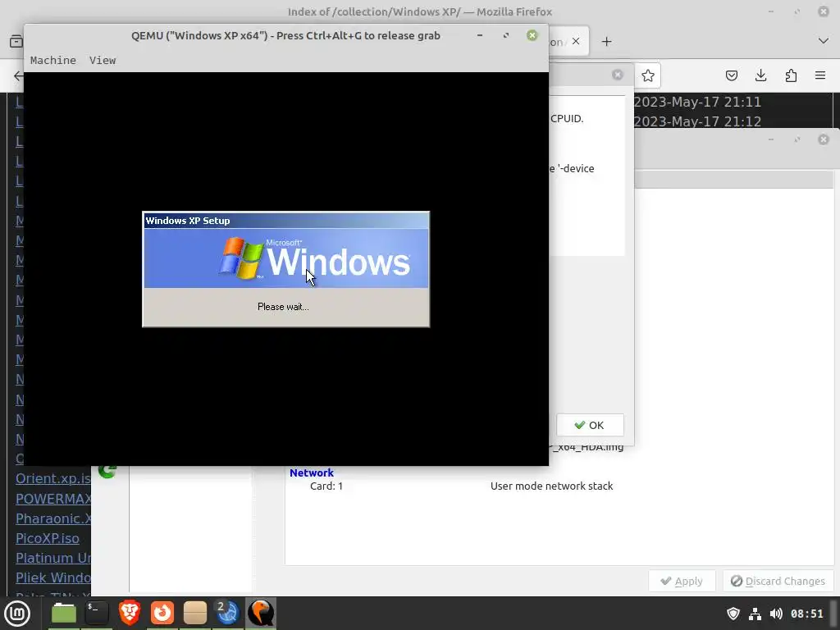Select the Network heading in VM info
This screenshot has width=840, height=630.
[x=311, y=473]
